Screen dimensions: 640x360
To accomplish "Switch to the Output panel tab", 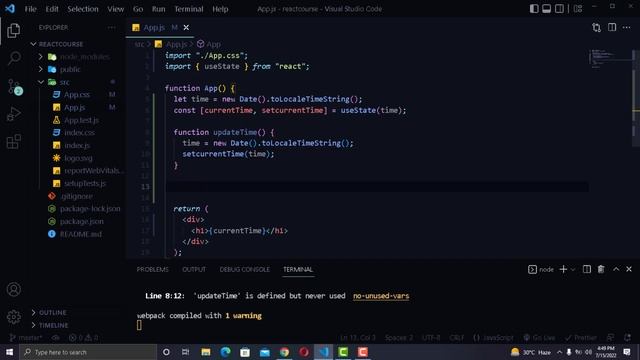I will point(194,269).
